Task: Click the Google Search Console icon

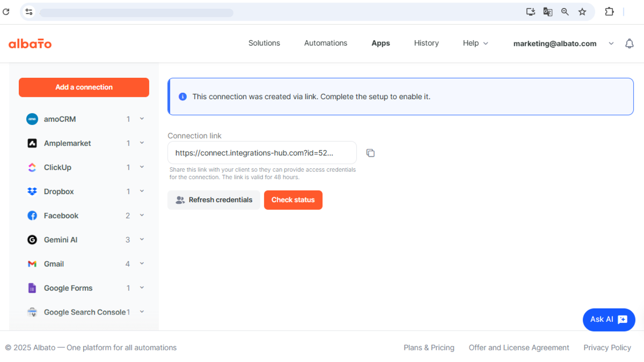Action: (32, 312)
